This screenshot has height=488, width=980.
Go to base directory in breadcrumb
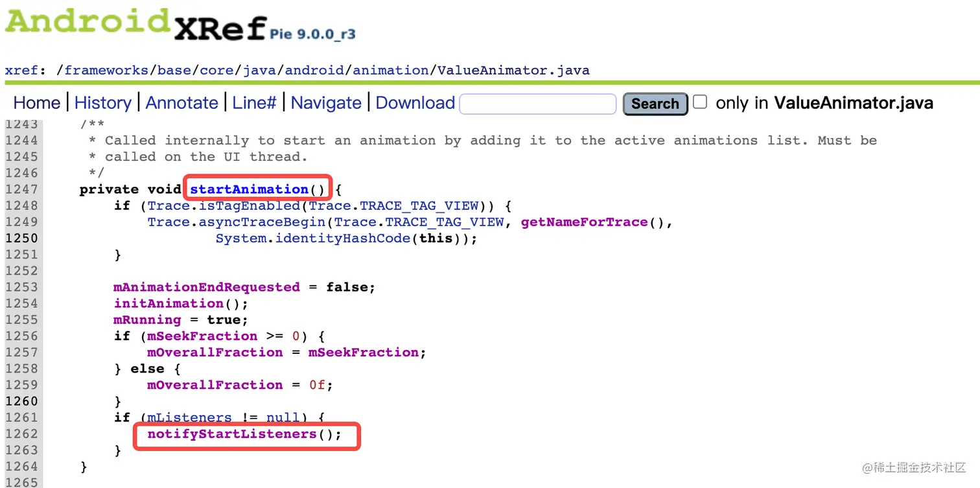[x=174, y=70]
